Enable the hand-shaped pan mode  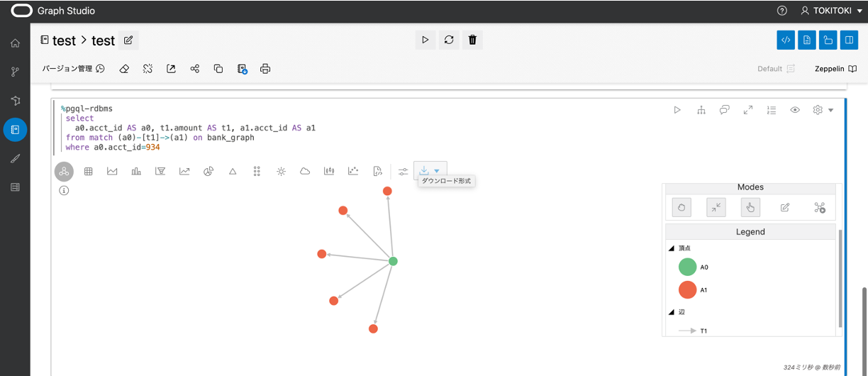[x=681, y=207]
